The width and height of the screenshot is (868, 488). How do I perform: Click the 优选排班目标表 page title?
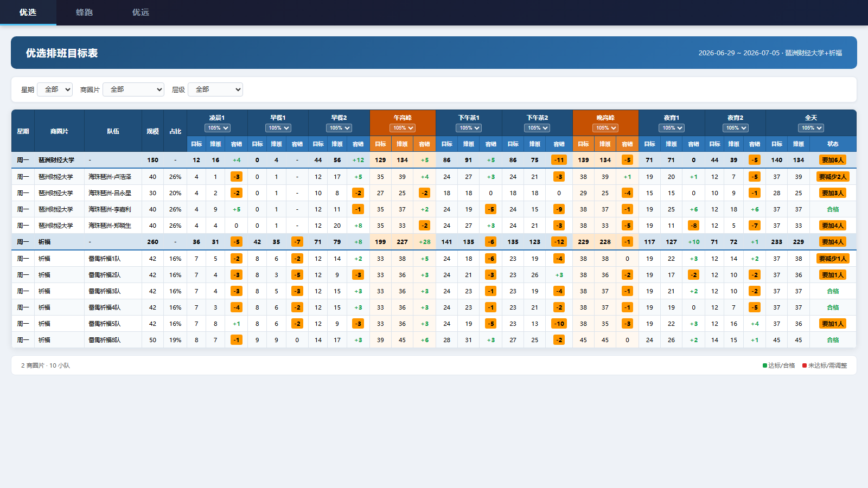pos(62,53)
